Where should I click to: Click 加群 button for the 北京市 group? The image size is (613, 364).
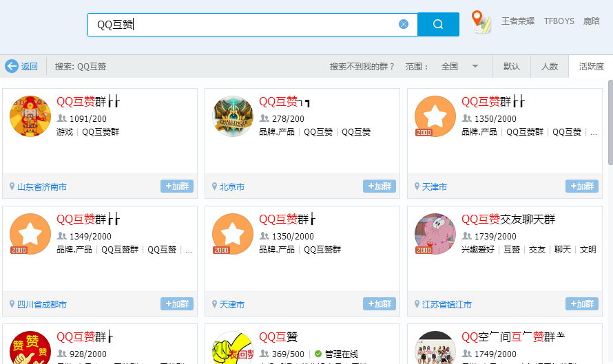[380, 186]
